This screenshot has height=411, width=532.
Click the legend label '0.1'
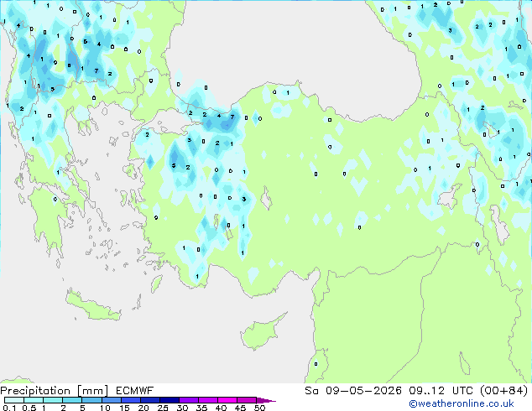coord(9,408)
